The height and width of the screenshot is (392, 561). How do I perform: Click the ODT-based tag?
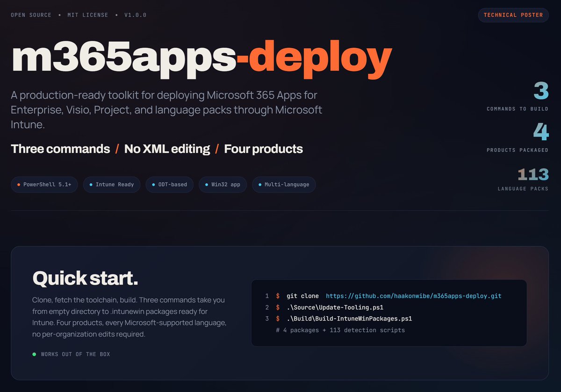pos(169,185)
